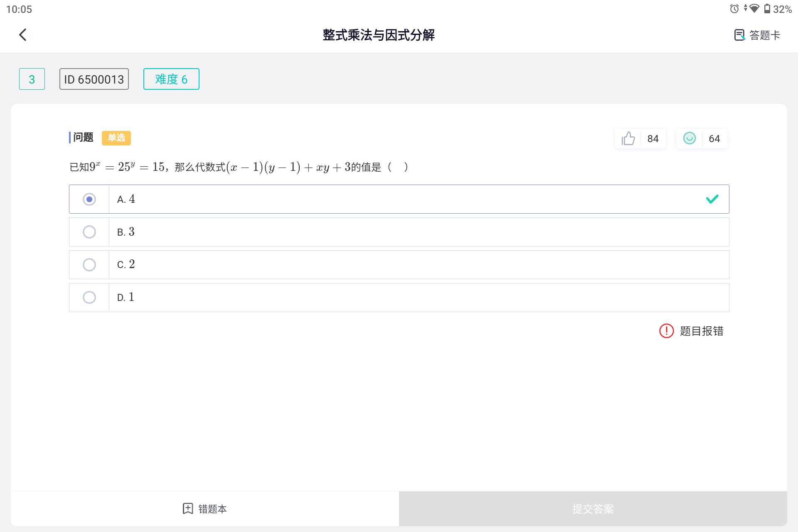Select radio button for option D
This screenshot has width=798, height=532.
tap(89, 298)
